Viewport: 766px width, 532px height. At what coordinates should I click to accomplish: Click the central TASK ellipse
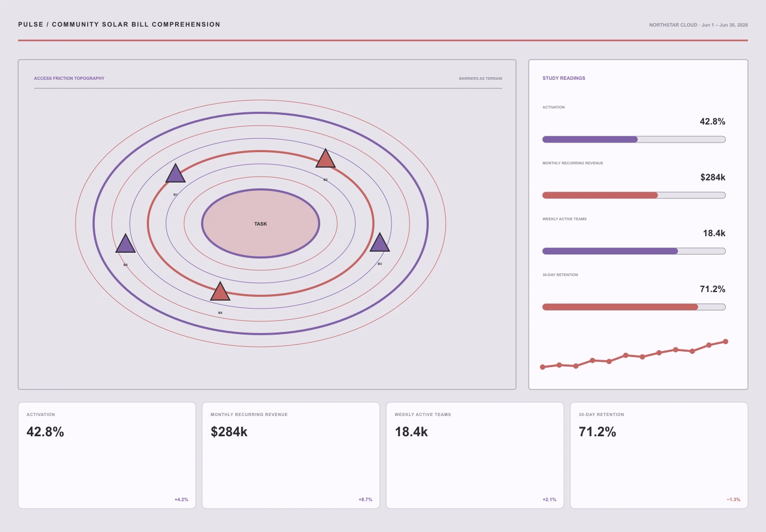coord(261,223)
